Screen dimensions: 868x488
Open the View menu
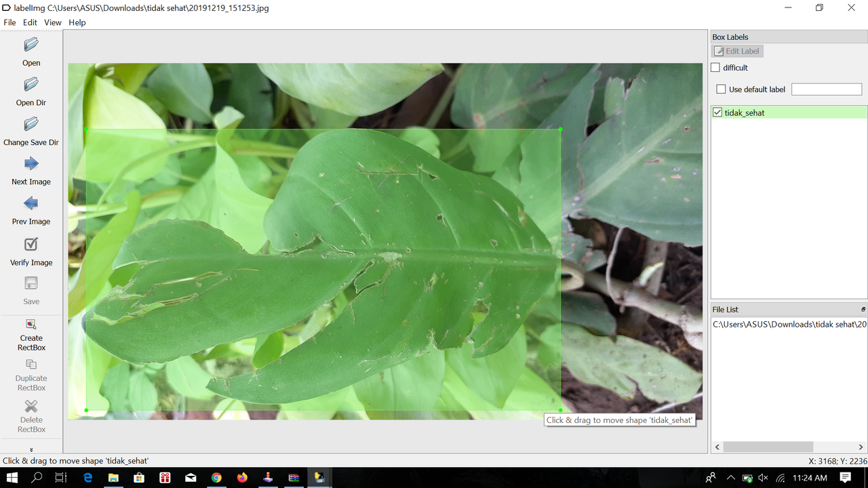pos(53,22)
